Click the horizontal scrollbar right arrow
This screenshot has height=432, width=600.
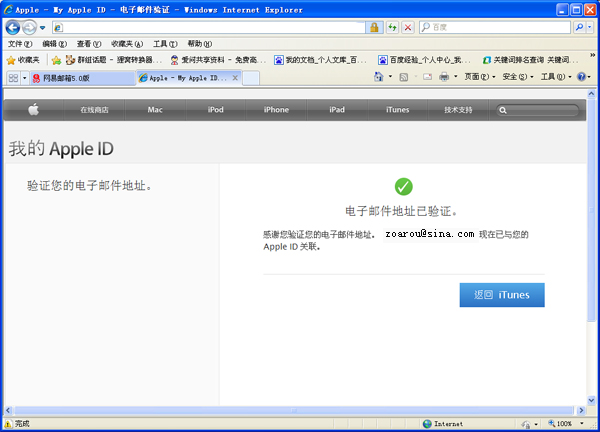coord(581,410)
